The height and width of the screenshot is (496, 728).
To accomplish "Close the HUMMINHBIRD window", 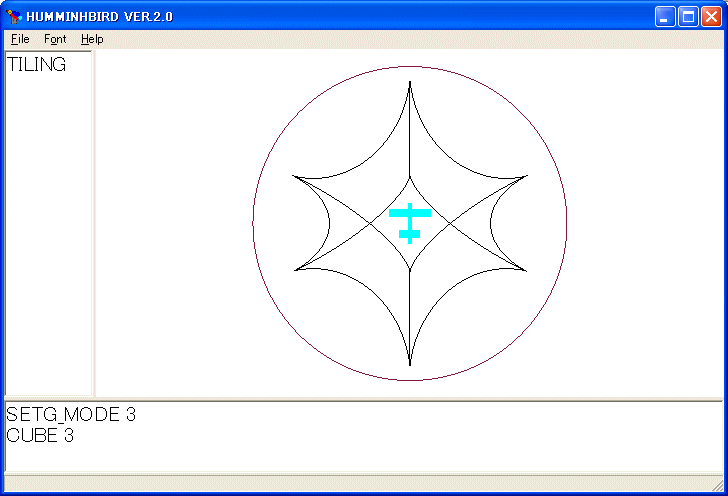I will (x=711, y=16).
